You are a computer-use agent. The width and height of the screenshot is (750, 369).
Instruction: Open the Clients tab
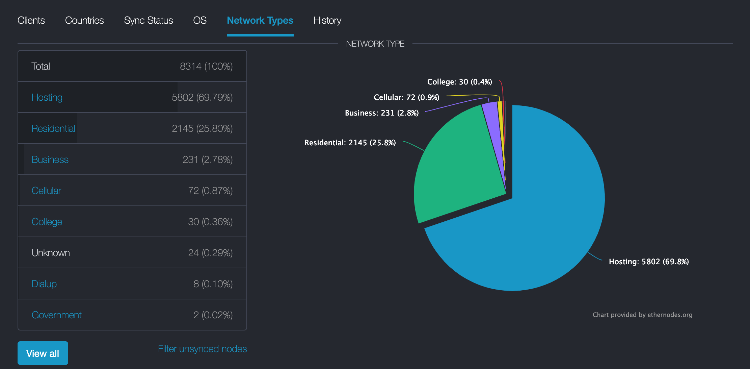point(31,21)
